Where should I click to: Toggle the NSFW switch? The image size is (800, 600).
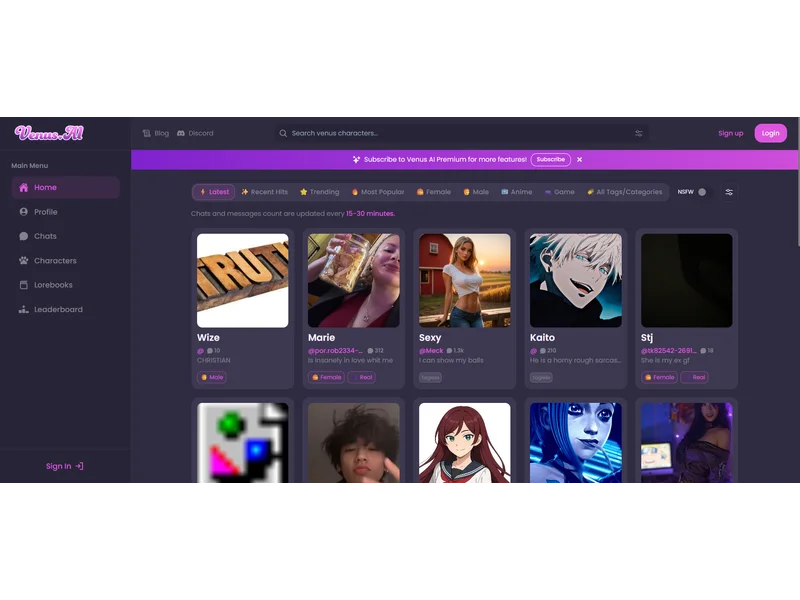point(700,191)
